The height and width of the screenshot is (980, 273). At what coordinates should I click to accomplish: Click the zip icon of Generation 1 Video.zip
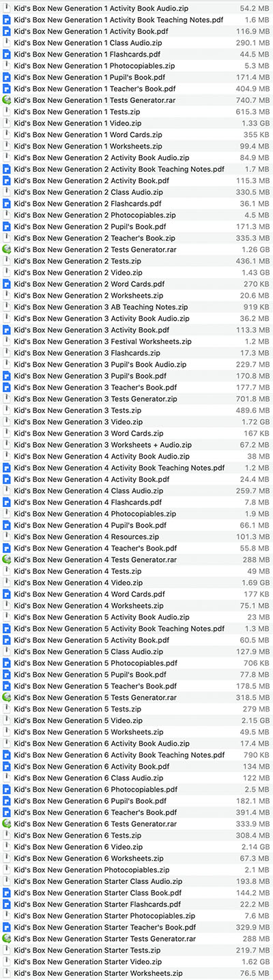tap(6, 123)
